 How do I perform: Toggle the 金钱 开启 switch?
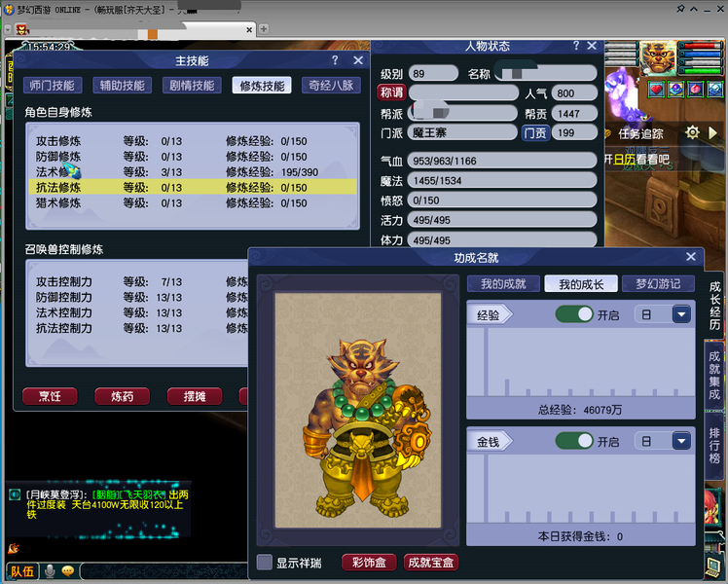click(574, 441)
